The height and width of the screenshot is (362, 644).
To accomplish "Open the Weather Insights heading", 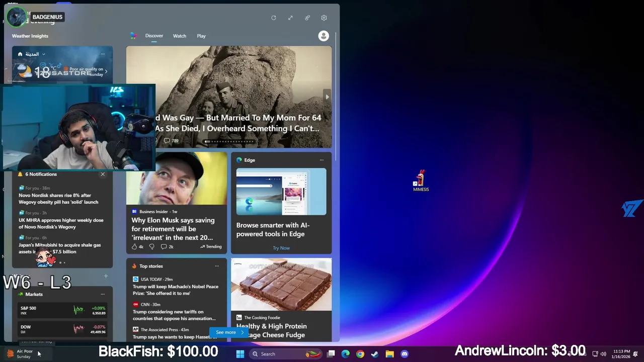I will (30, 36).
